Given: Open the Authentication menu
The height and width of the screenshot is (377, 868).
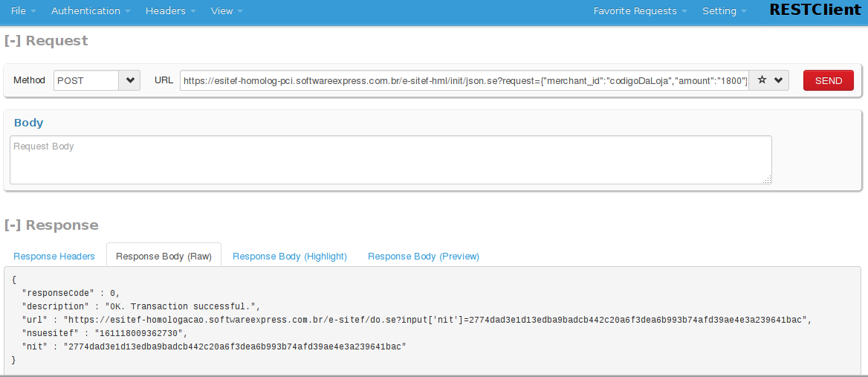Looking at the screenshot, I should [91, 10].
